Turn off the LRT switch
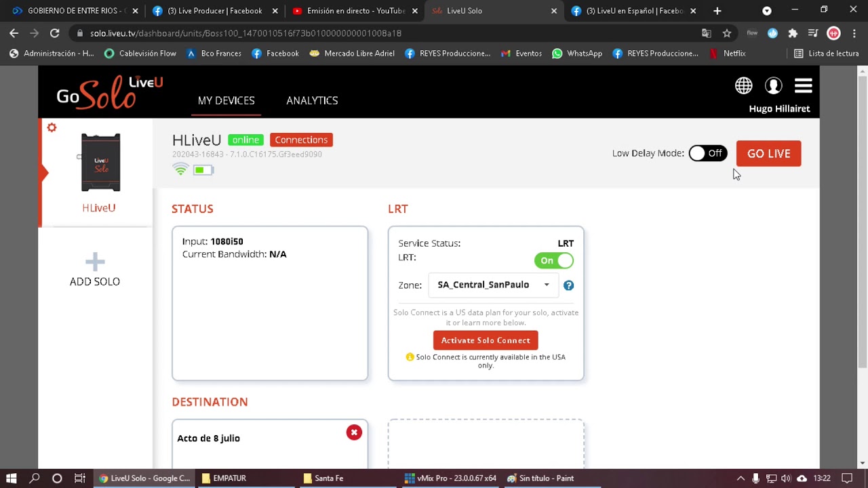The image size is (868, 488). tap(554, 260)
